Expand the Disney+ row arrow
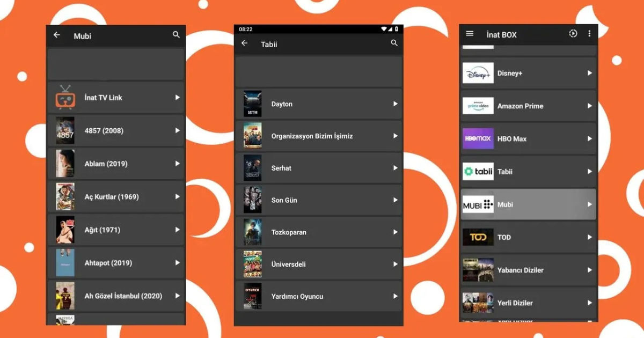 tap(589, 73)
